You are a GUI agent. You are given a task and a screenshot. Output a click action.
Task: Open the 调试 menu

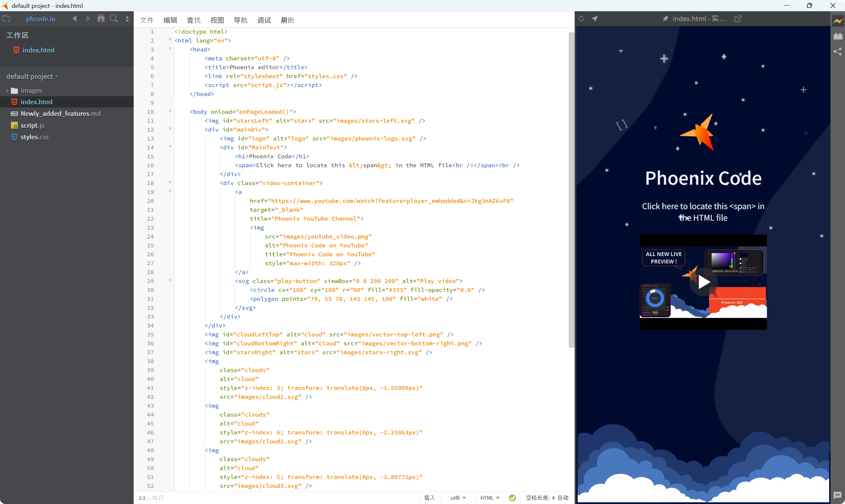[x=264, y=20]
